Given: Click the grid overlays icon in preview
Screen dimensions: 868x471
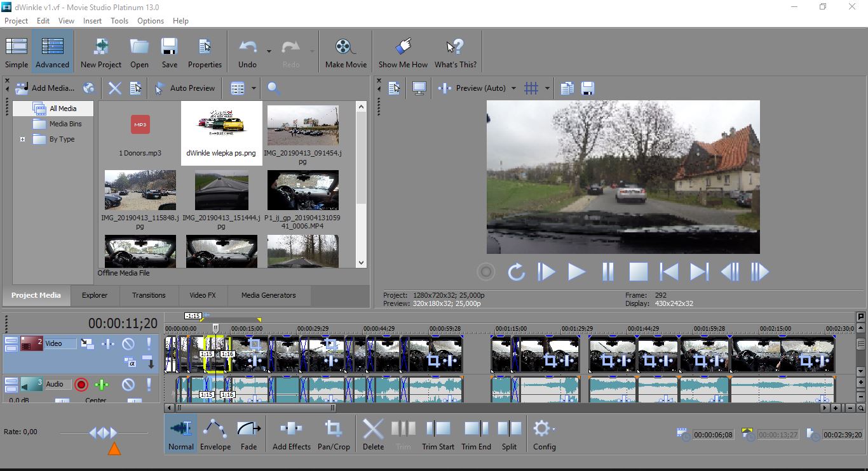Looking at the screenshot, I should click(531, 88).
